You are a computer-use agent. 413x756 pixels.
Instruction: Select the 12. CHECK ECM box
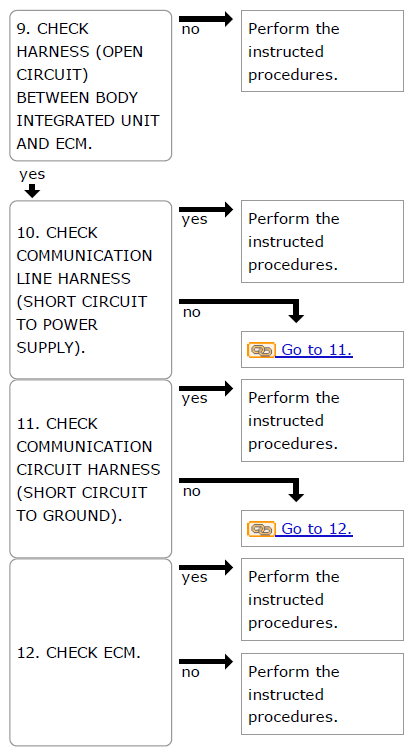click(91, 652)
